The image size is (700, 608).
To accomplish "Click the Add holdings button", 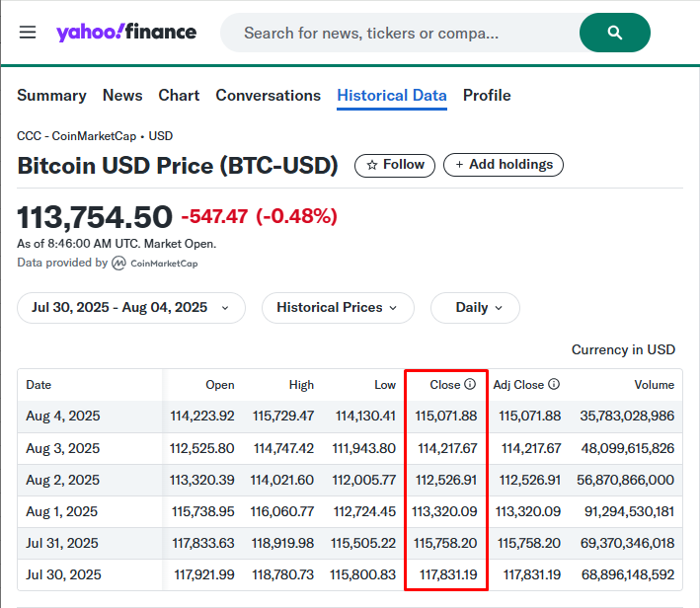I will coord(504,165).
